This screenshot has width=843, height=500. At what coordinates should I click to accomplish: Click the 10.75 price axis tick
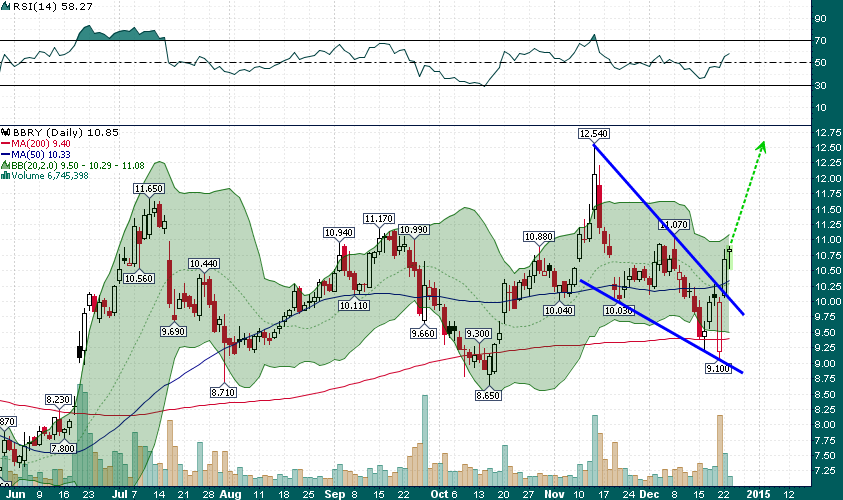tap(828, 255)
